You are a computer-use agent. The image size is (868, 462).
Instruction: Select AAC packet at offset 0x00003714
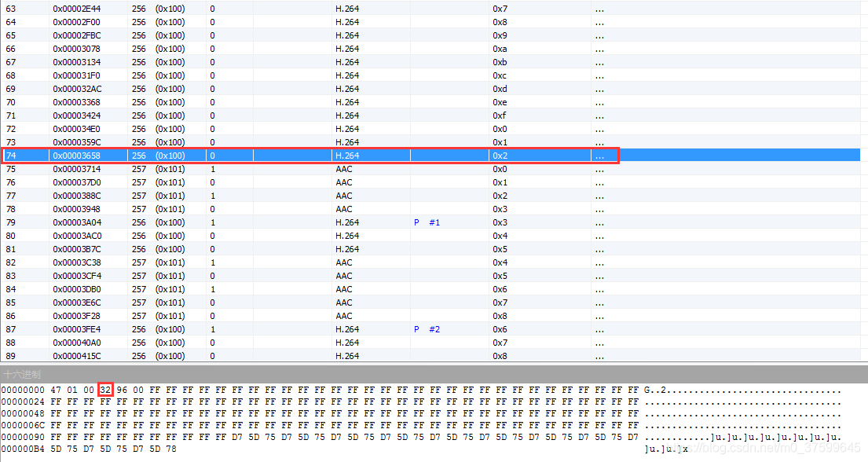click(x=430, y=169)
